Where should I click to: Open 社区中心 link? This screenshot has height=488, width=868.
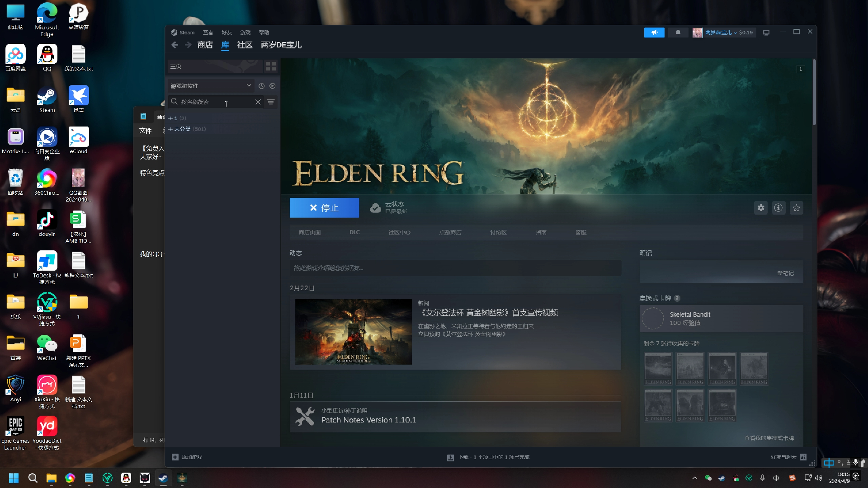[x=399, y=233]
